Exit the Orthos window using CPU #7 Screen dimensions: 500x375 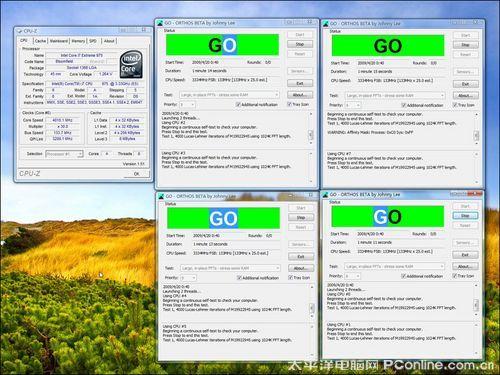[x=465, y=84]
